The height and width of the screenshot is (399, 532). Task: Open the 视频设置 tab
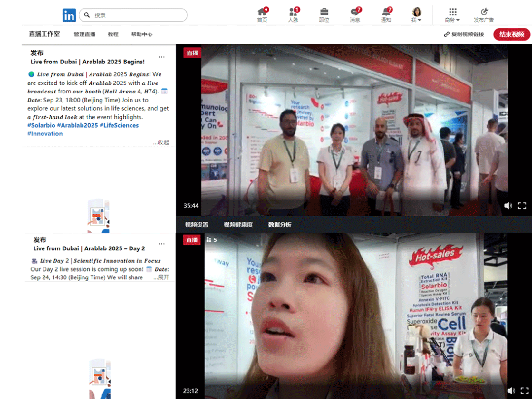tap(197, 225)
